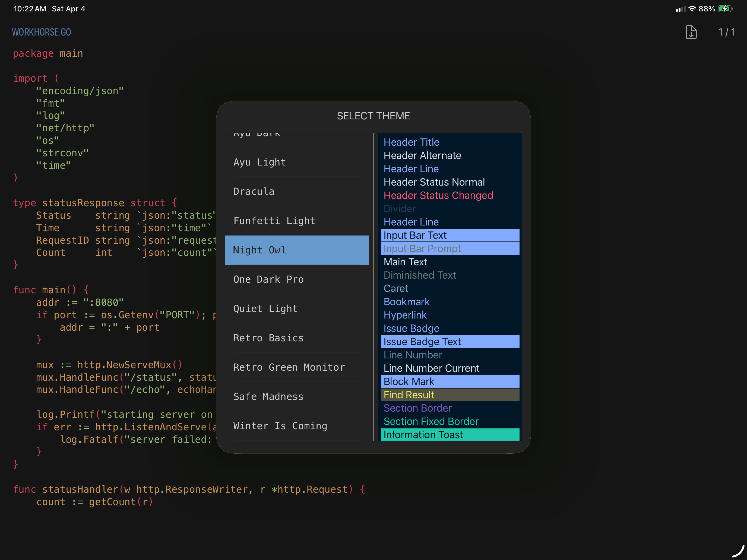747x560 pixels.
Task: Tap the Find Result preview swatch
Action: [x=450, y=395]
